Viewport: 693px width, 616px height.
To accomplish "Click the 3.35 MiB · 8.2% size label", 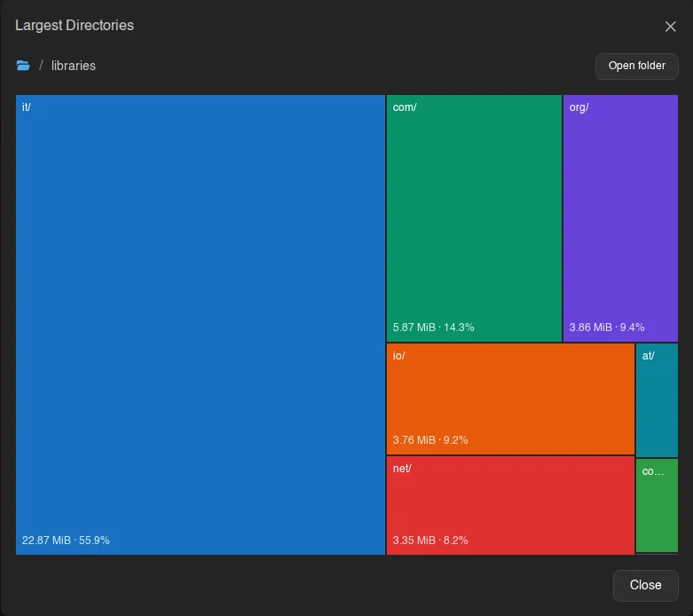I will pos(430,541).
